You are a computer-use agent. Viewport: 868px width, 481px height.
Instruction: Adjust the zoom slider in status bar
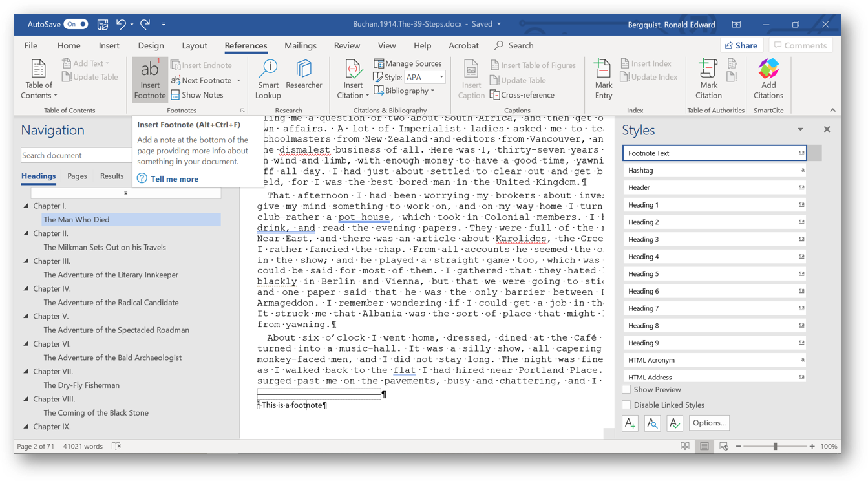[774, 445]
